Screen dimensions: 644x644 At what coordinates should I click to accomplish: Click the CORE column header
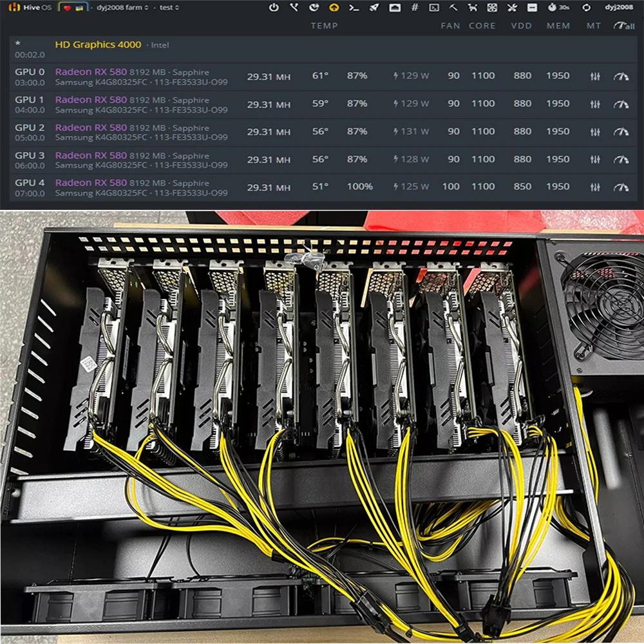pyautogui.click(x=482, y=26)
